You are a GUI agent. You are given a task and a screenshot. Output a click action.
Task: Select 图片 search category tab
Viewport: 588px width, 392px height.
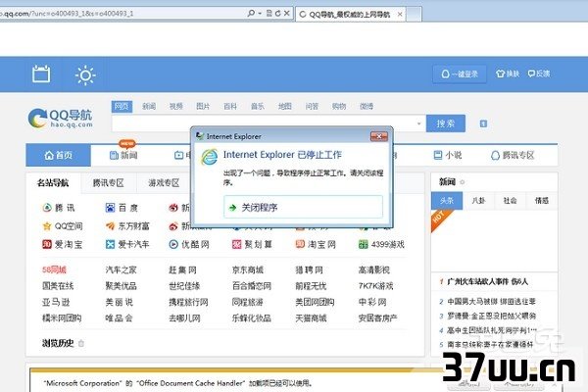point(203,107)
